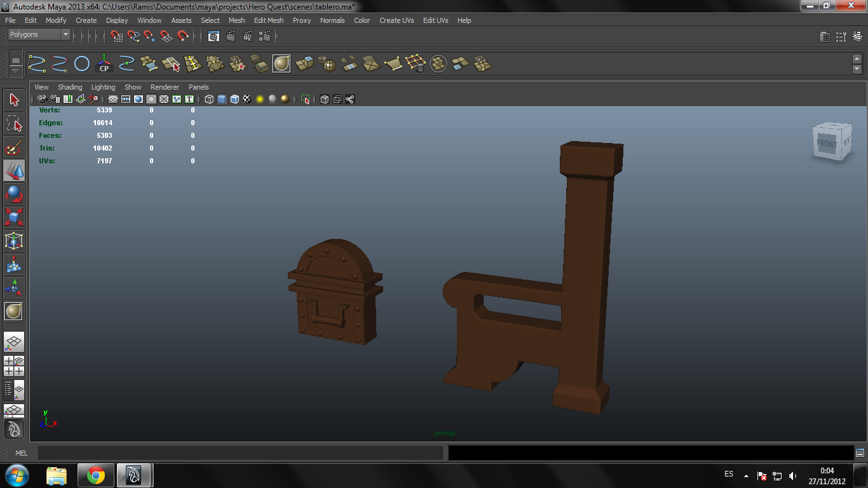The image size is (868, 488).
Task: Open the shelf options arrow menu
Action: (16, 71)
